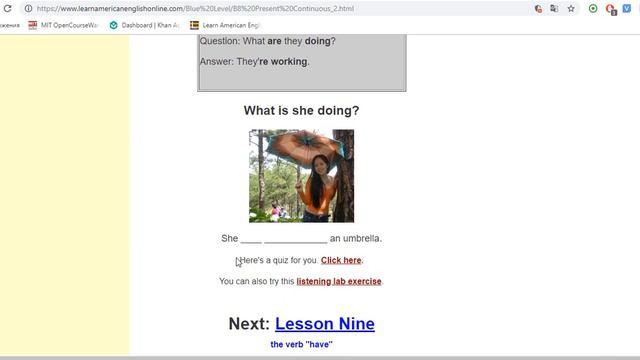Click 'Question: What are they doing?' text
This screenshot has height=360, width=640.
coord(268,41)
